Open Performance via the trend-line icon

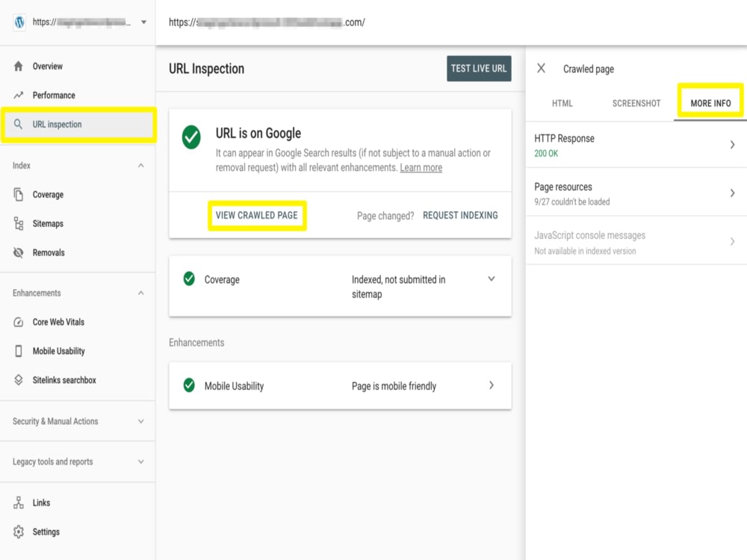click(18, 96)
